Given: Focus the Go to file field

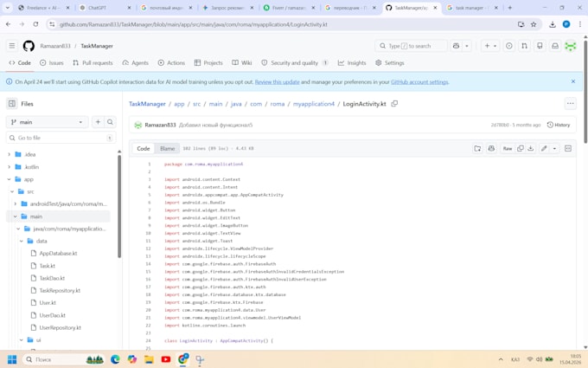Looking at the screenshot, I should click(x=61, y=138).
